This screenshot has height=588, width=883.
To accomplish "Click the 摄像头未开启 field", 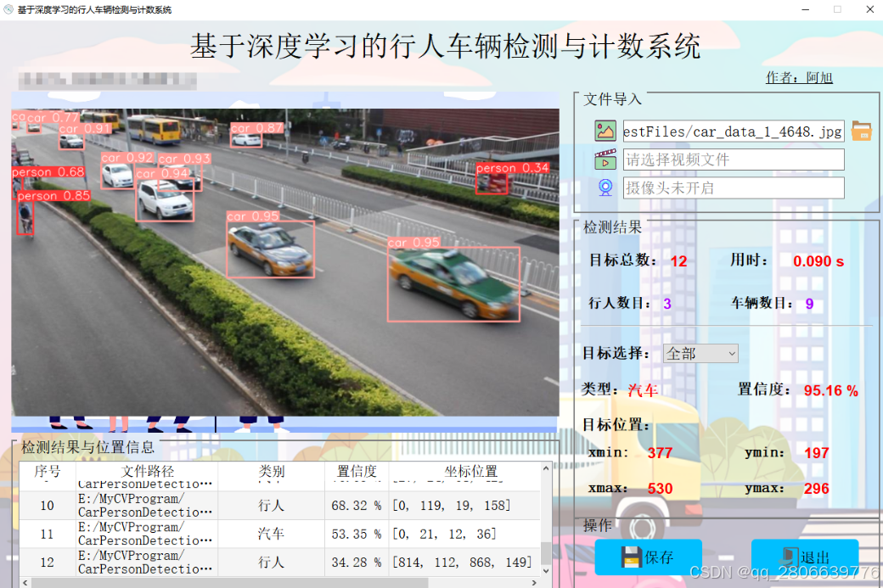I will point(734,188).
